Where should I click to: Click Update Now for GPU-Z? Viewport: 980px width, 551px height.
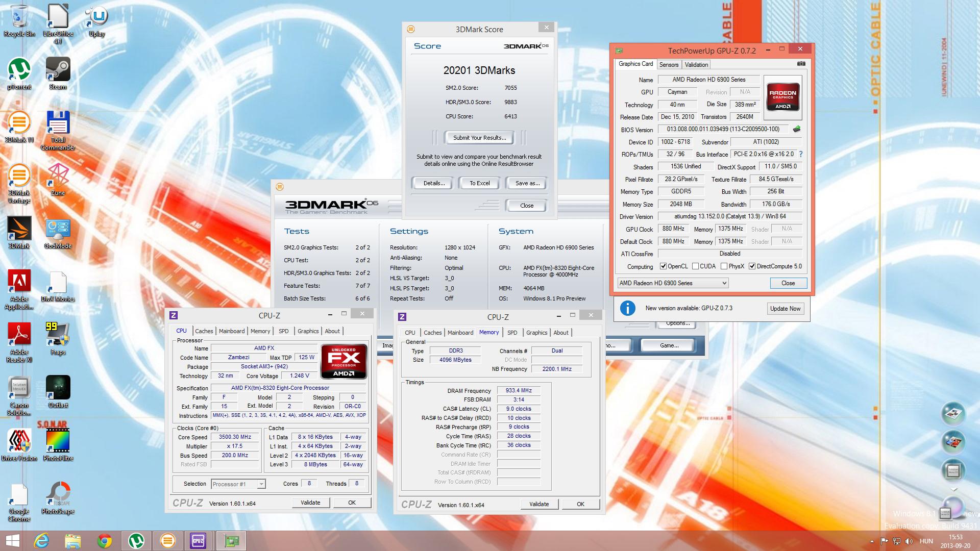pyautogui.click(x=785, y=309)
